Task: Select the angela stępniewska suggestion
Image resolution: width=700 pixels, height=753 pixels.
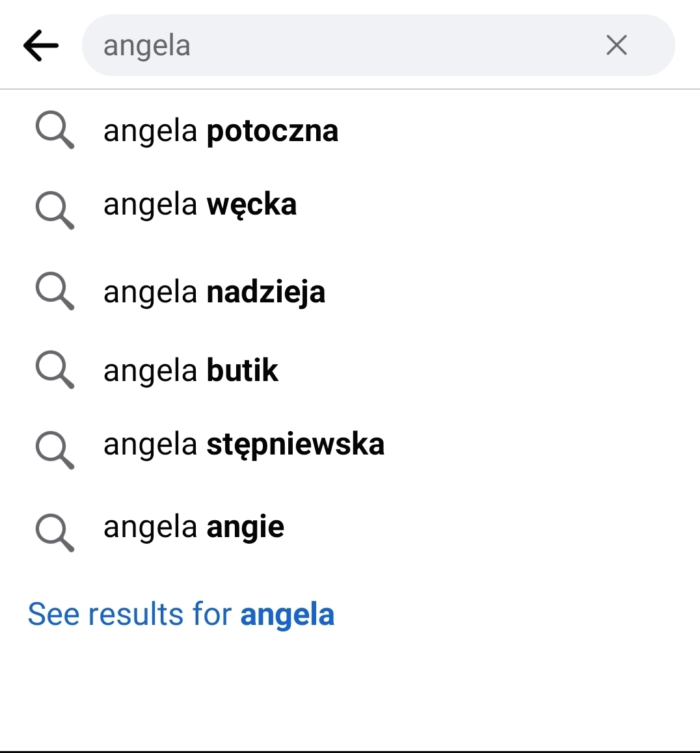Action: pos(243,445)
